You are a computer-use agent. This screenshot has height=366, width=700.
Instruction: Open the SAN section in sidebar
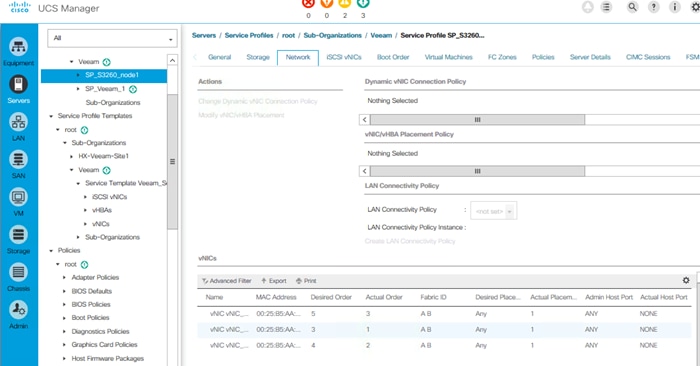18,165
